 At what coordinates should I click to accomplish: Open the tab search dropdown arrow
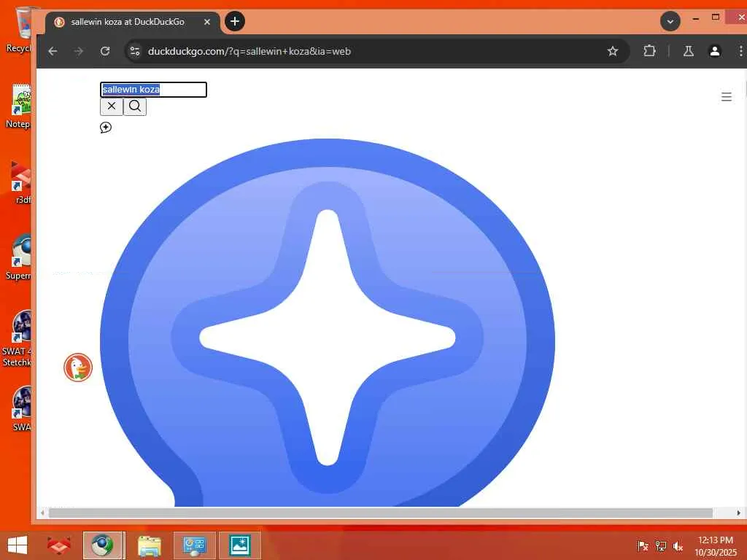pyautogui.click(x=670, y=21)
